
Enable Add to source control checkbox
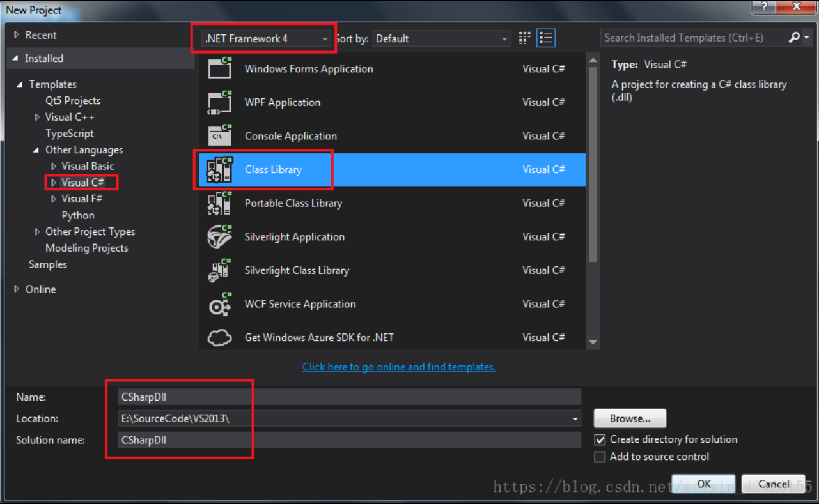[600, 457]
